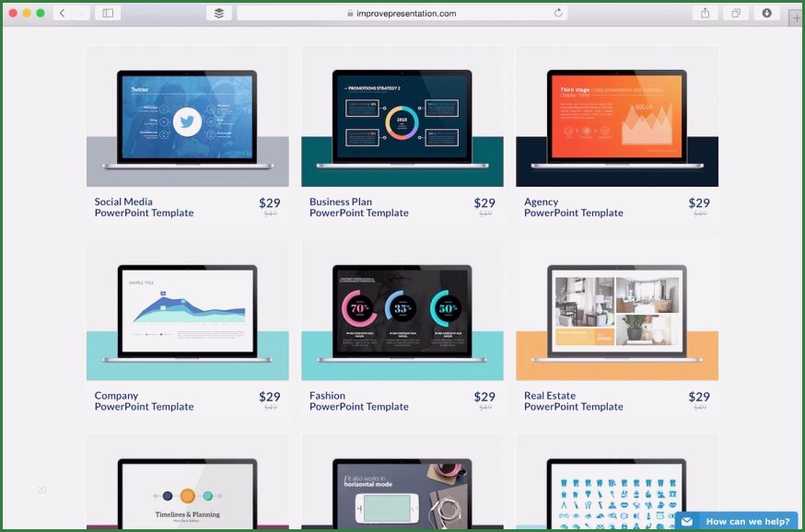The height and width of the screenshot is (532, 805).
Task: Open the 'How can we help?' chat button
Action: click(x=737, y=521)
